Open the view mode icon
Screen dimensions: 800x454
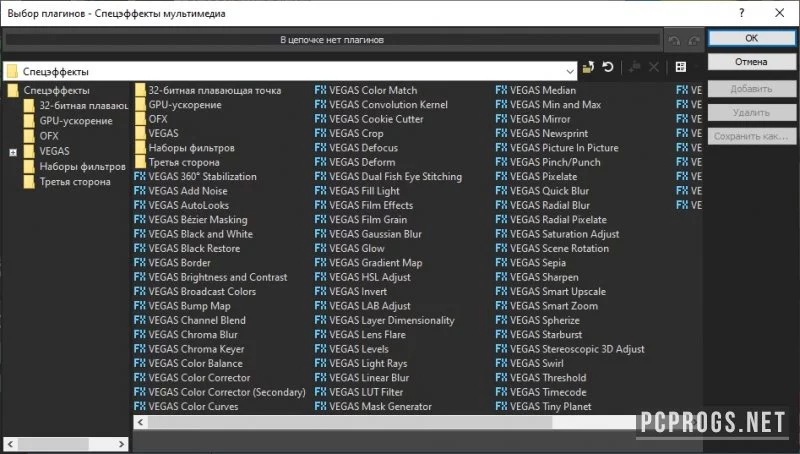coord(681,67)
